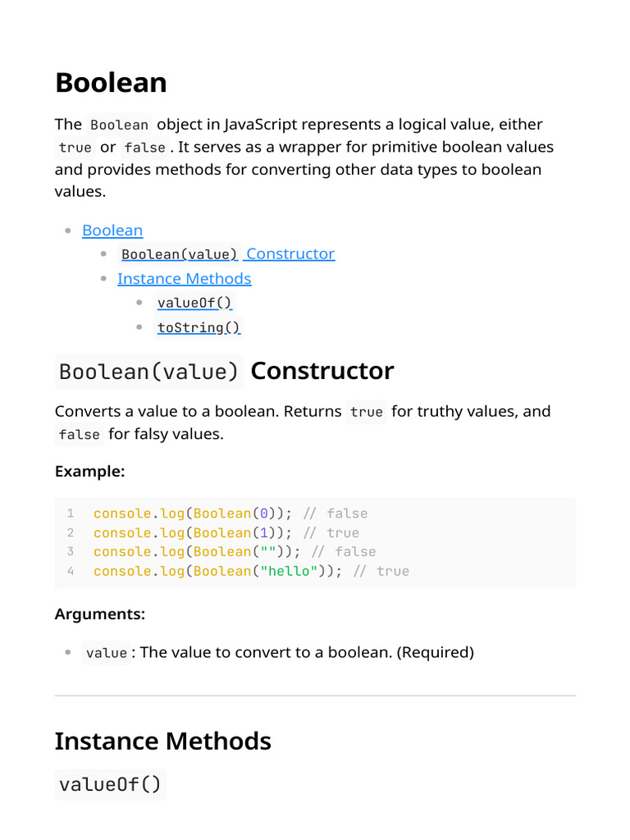The width and height of the screenshot is (630, 840).
Task: Click the inline 'value' code in Arguments
Action: pyautogui.click(x=107, y=653)
